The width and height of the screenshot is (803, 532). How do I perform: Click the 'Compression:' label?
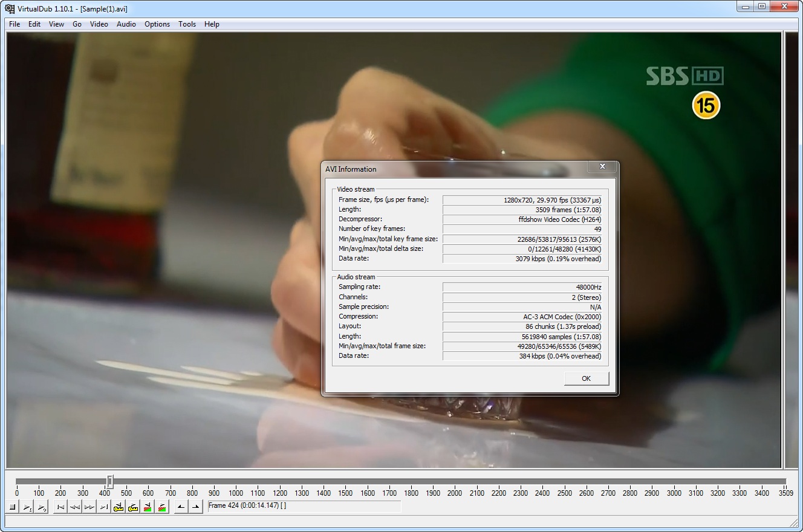(358, 316)
